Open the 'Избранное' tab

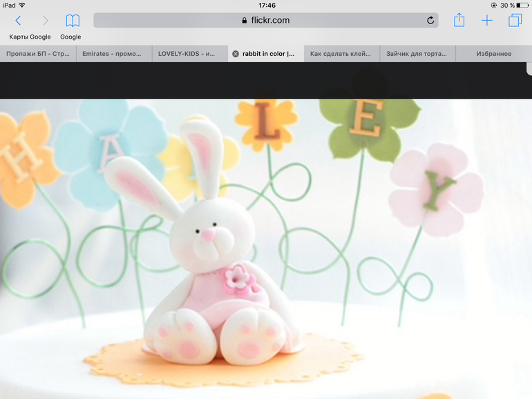493,54
